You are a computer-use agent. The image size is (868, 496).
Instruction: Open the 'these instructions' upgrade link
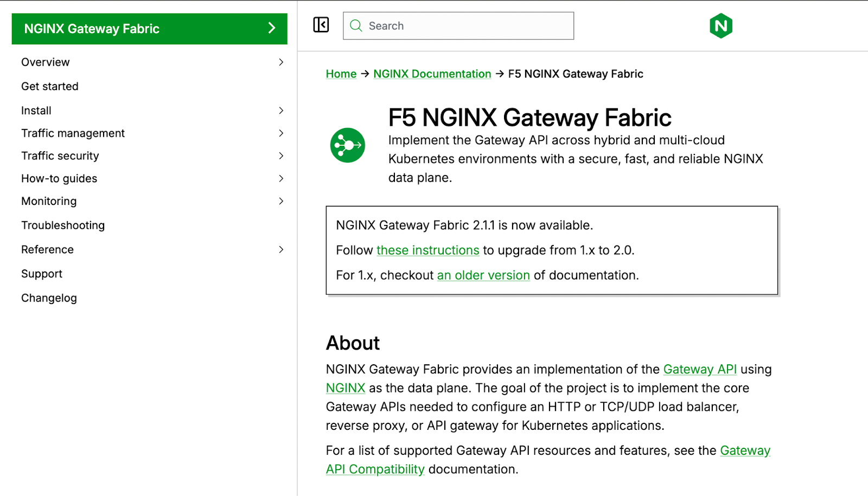tap(428, 250)
